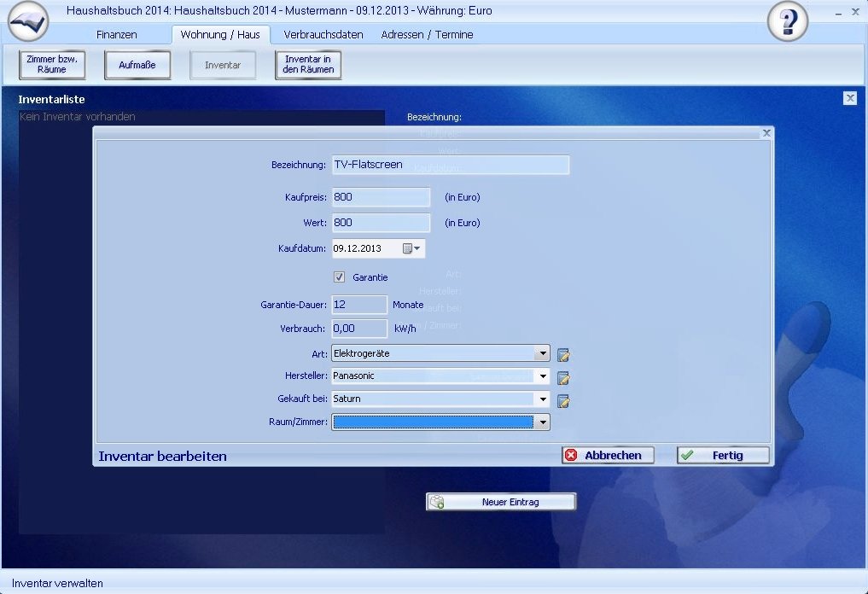Close the Inventar bearbeiten dialog with X
Image resolution: width=868 pixels, height=594 pixels.
click(x=766, y=133)
